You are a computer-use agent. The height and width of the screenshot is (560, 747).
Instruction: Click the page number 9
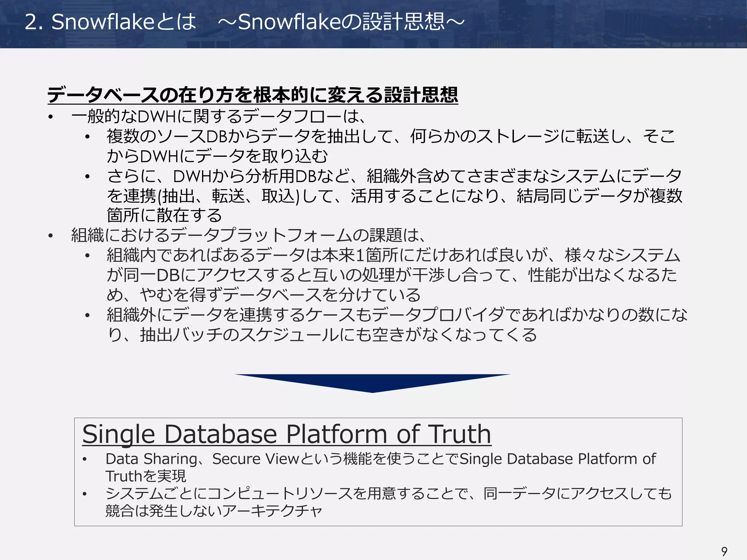point(724,551)
